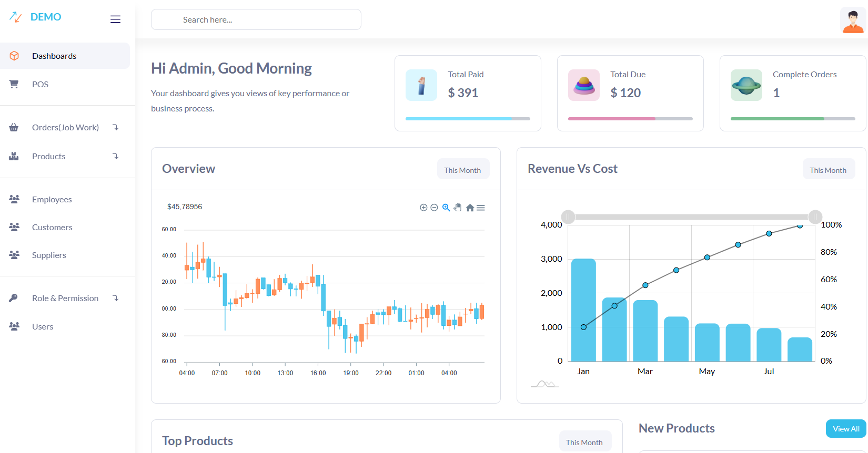Click the chart zoom-out minus icon

(x=434, y=208)
